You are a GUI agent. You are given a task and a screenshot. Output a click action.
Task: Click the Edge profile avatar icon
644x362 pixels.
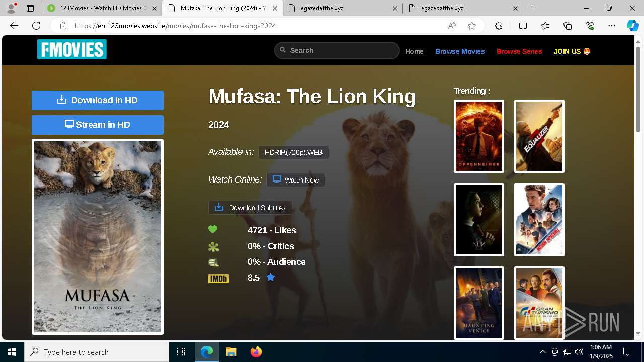[x=11, y=8]
